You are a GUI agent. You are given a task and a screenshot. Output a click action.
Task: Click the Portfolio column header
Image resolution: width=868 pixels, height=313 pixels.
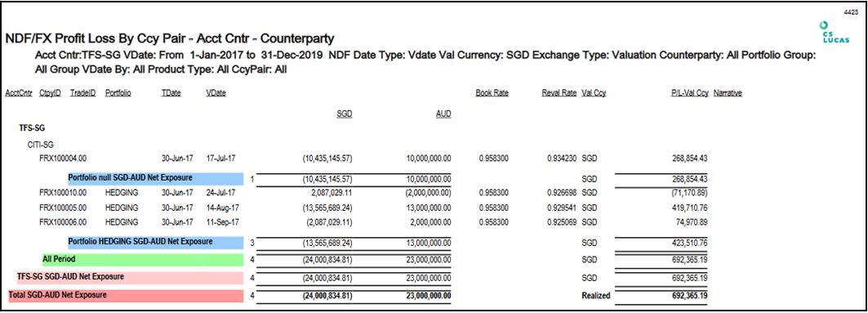118,93
